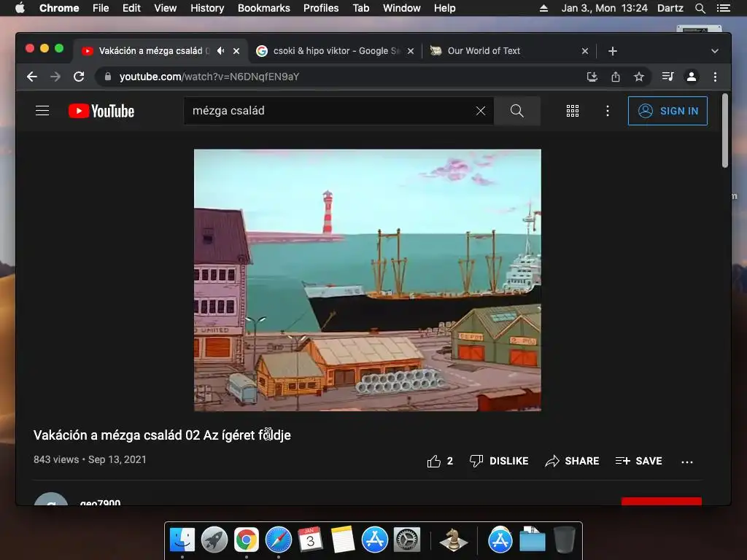Click the DISLIKE button

pyautogui.click(x=499, y=461)
